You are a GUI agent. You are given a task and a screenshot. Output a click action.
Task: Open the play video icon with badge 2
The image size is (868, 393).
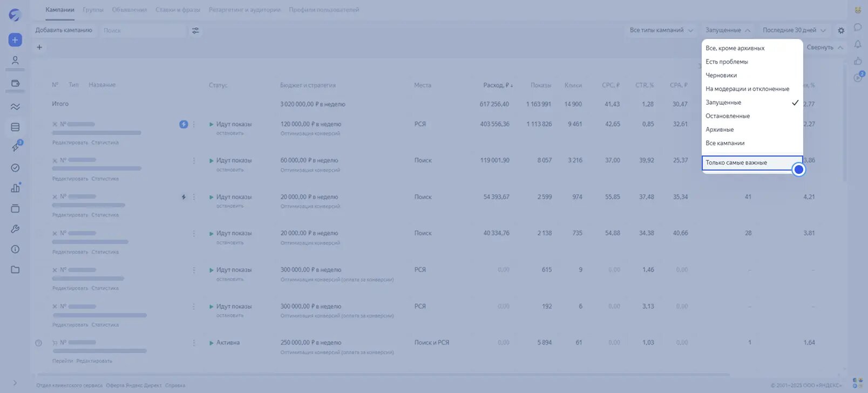click(858, 77)
